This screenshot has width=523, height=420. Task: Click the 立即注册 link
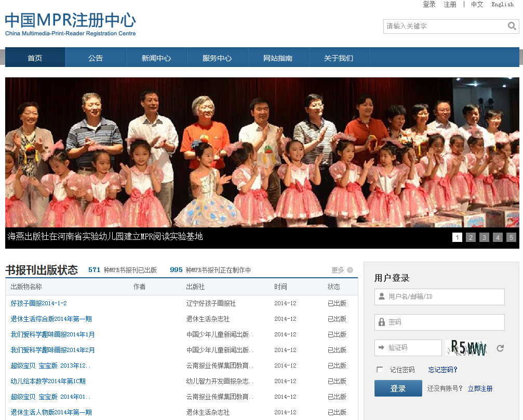[x=480, y=388]
